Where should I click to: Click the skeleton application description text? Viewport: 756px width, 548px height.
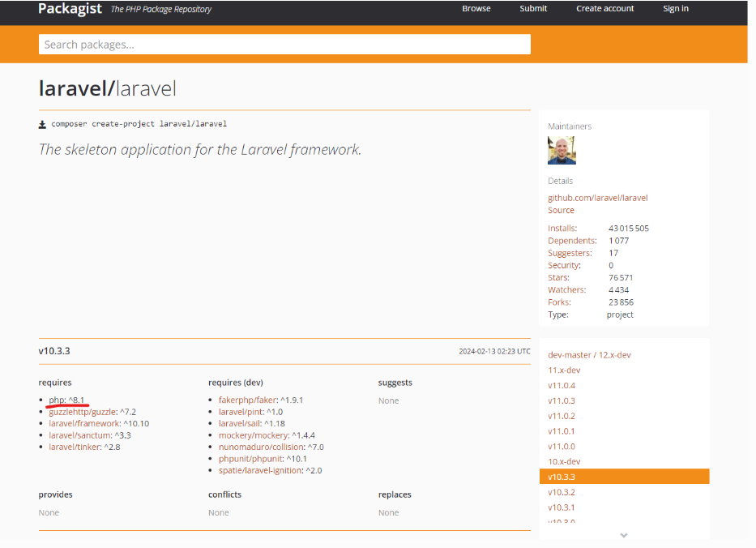click(199, 149)
